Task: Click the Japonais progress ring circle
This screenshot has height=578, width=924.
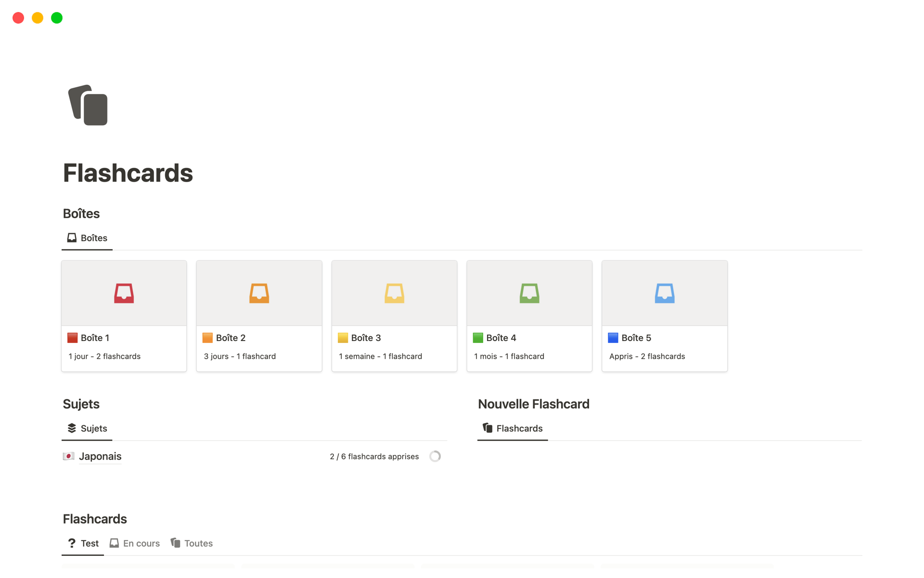Action: [435, 456]
